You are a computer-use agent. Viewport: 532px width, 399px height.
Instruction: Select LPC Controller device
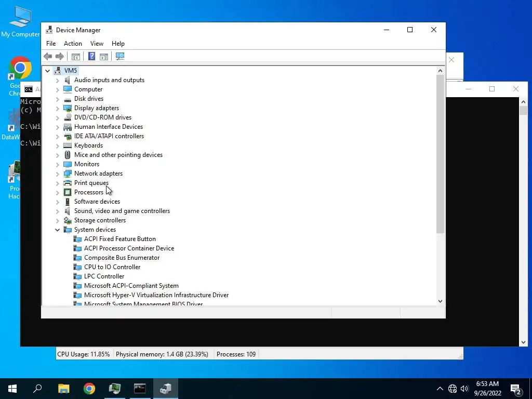click(104, 276)
